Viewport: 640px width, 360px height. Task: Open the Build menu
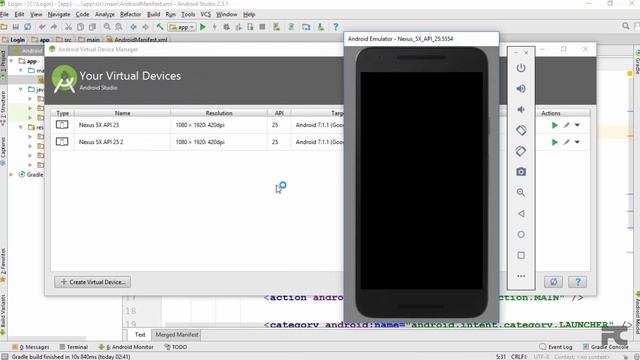point(153,14)
